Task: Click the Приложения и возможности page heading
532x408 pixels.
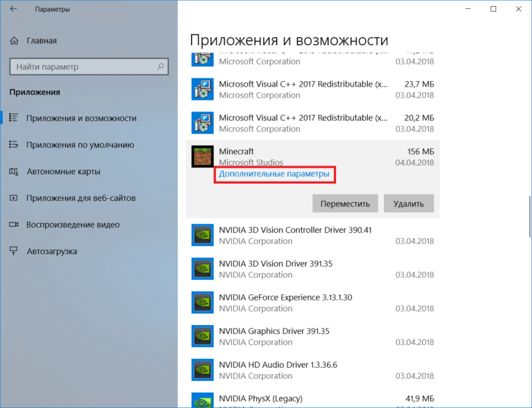Action: 289,40
